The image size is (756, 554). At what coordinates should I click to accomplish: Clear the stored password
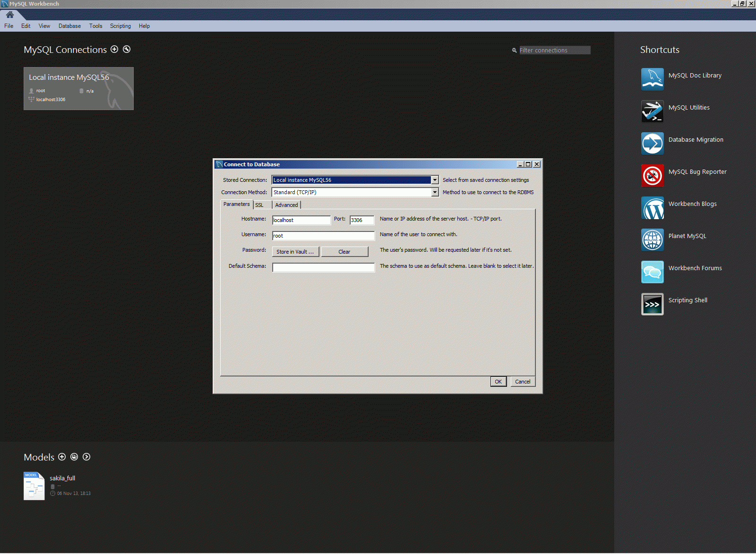click(x=344, y=252)
